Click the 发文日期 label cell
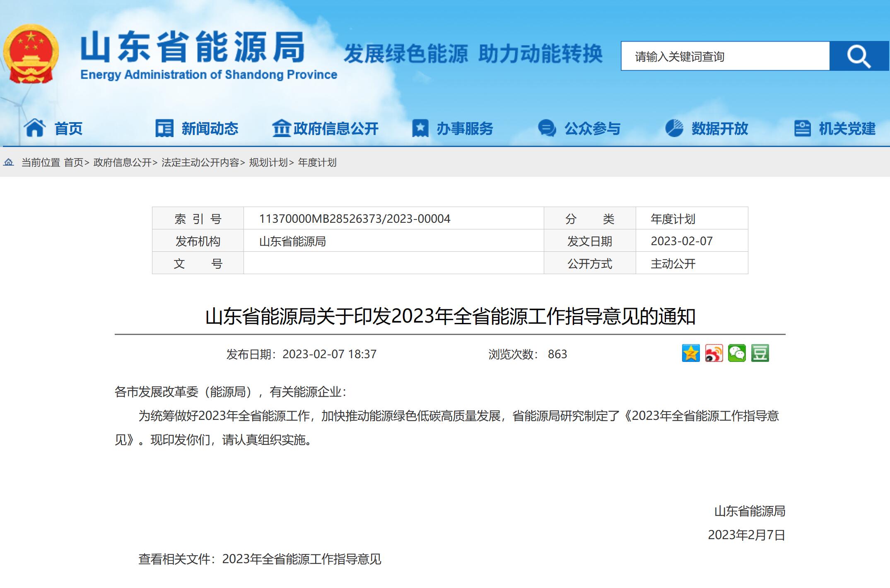890x588 pixels. click(590, 241)
